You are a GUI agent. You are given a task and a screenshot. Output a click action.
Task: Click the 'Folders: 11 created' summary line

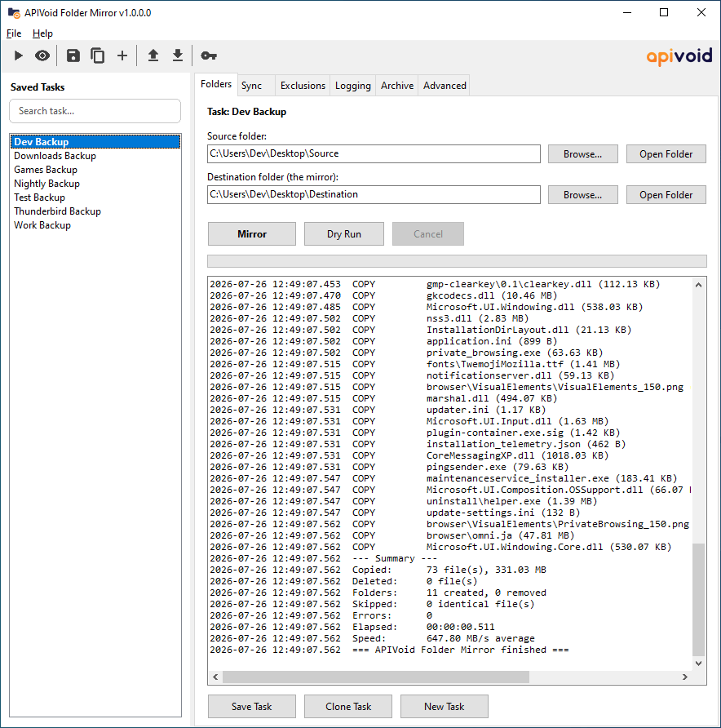[378, 593]
